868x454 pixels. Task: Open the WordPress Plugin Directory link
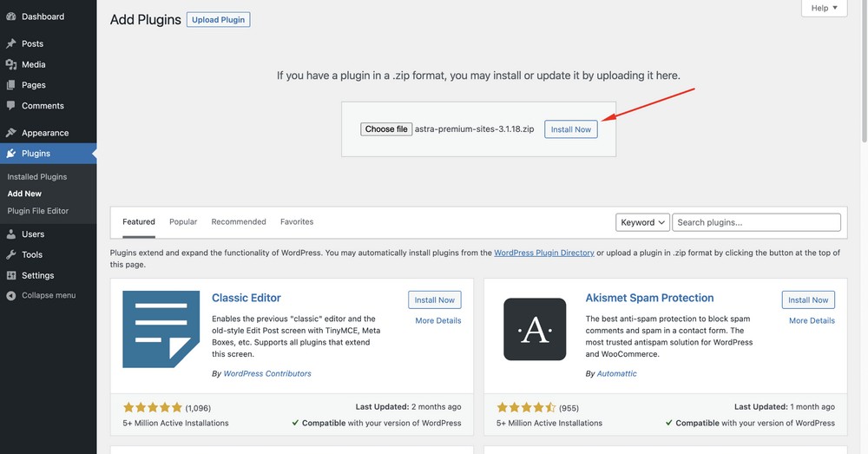(x=544, y=253)
